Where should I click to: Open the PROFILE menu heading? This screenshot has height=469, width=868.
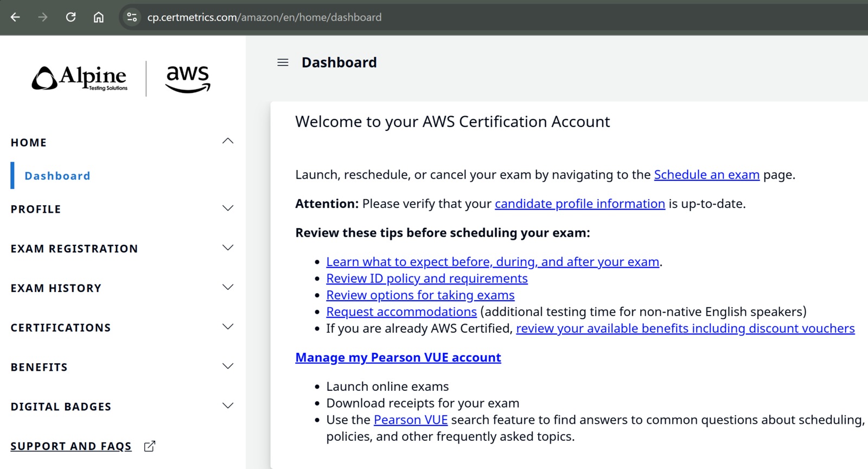coord(36,209)
